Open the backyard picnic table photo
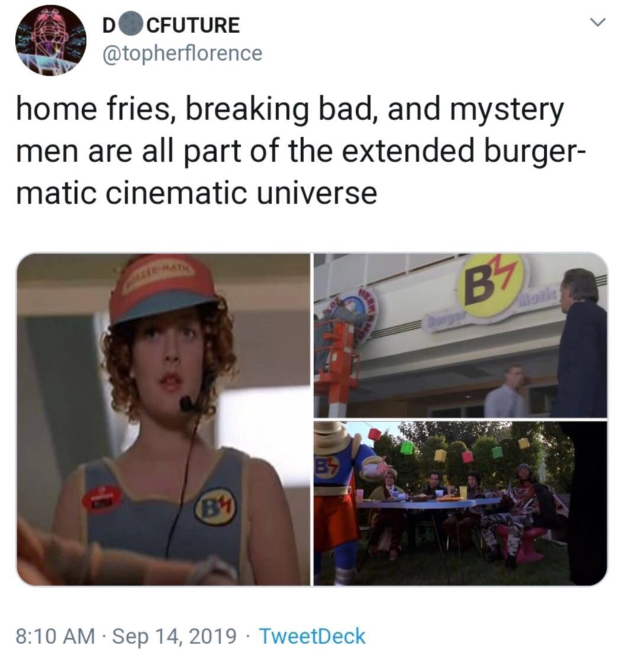Screen dimensions: 629x672 (x=461, y=503)
